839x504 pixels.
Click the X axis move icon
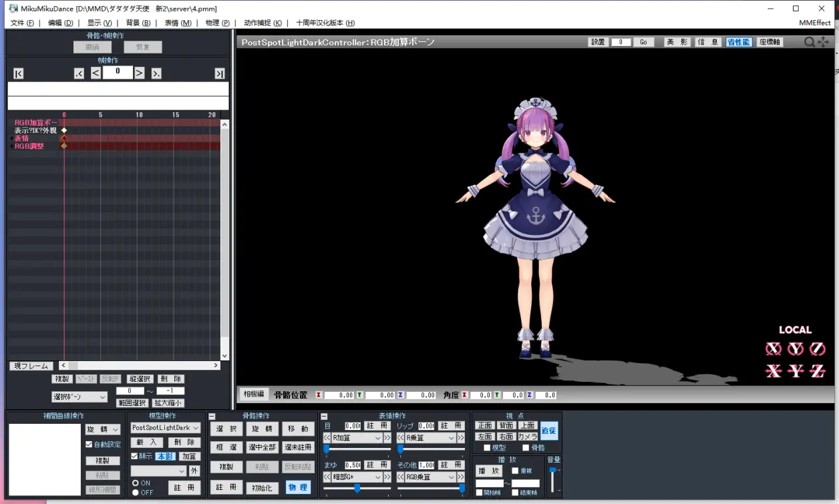coord(774,371)
